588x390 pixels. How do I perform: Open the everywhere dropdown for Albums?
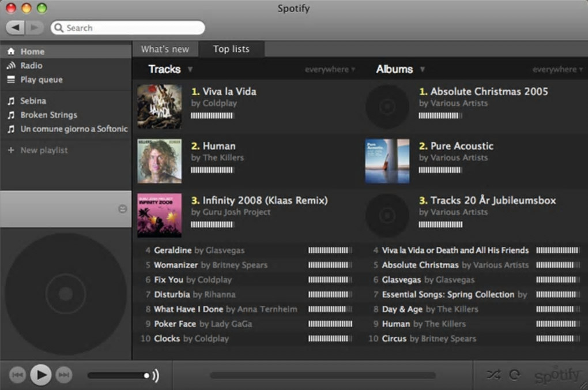[557, 69]
